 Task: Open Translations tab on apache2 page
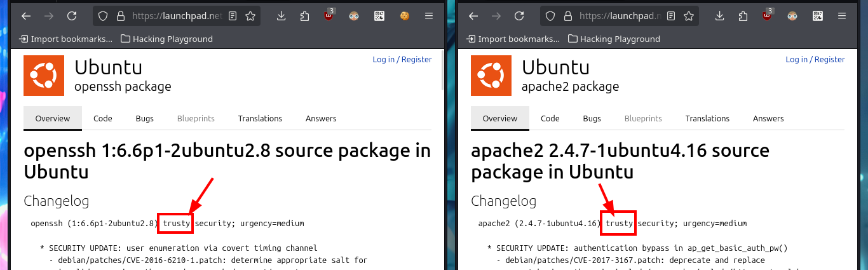pyautogui.click(x=707, y=118)
